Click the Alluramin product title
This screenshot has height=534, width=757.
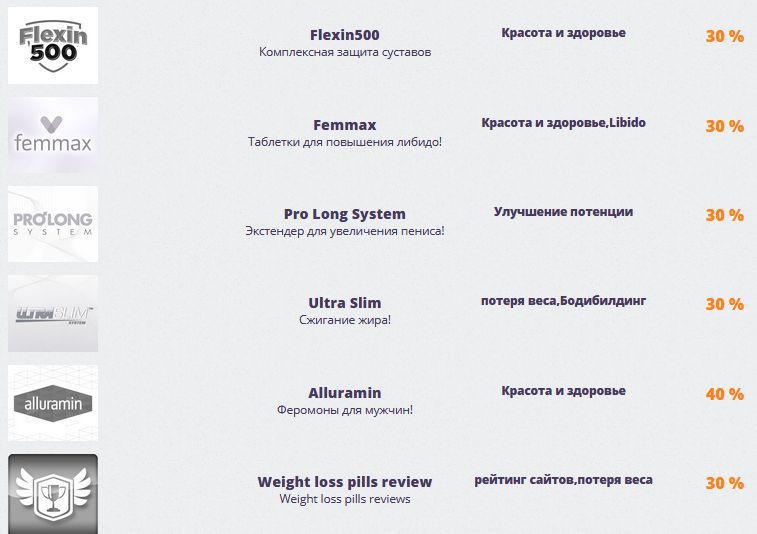point(345,393)
